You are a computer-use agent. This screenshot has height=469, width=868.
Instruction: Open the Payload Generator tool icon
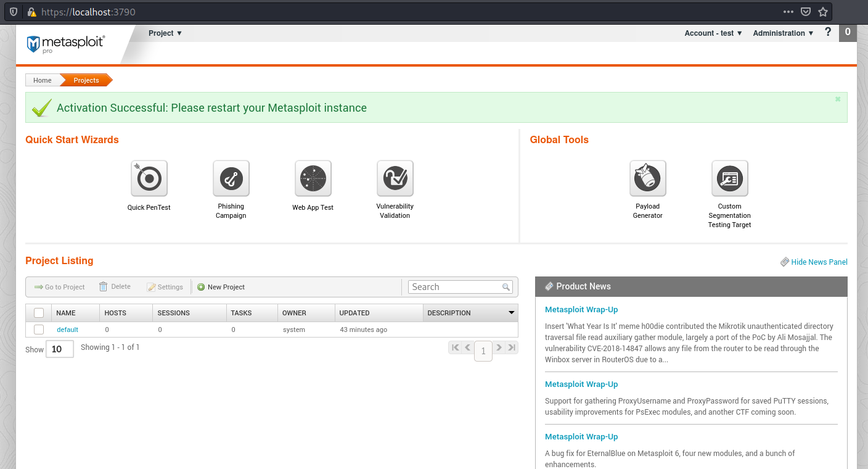tap(648, 178)
